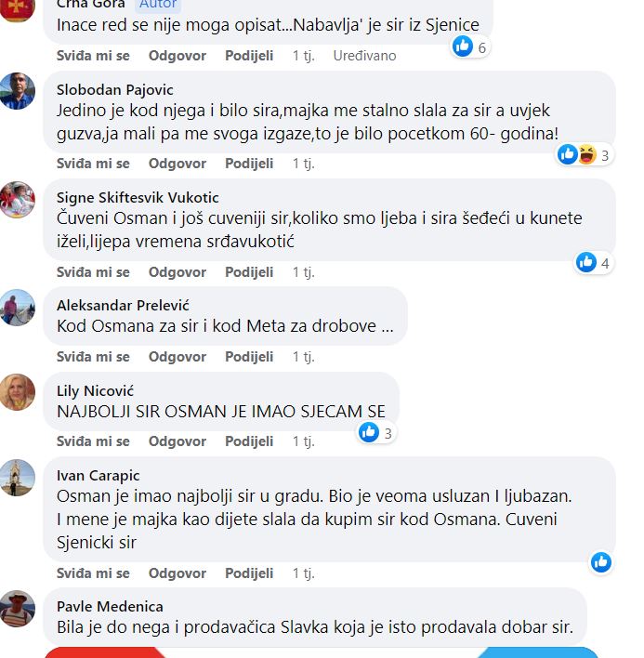Viewport: 644px width, 658px height.
Task: Open like reactions on Lily Nicović's comment
Action: [x=376, y=433]
